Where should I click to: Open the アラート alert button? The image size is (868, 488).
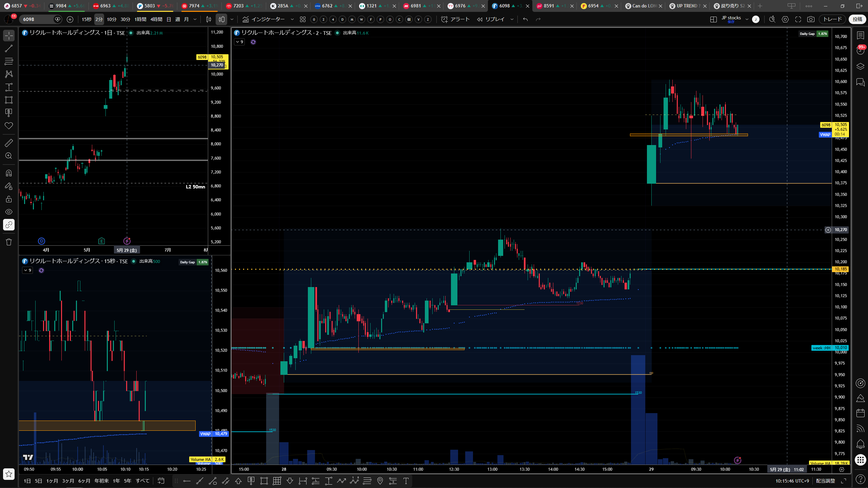coord(455,19)
